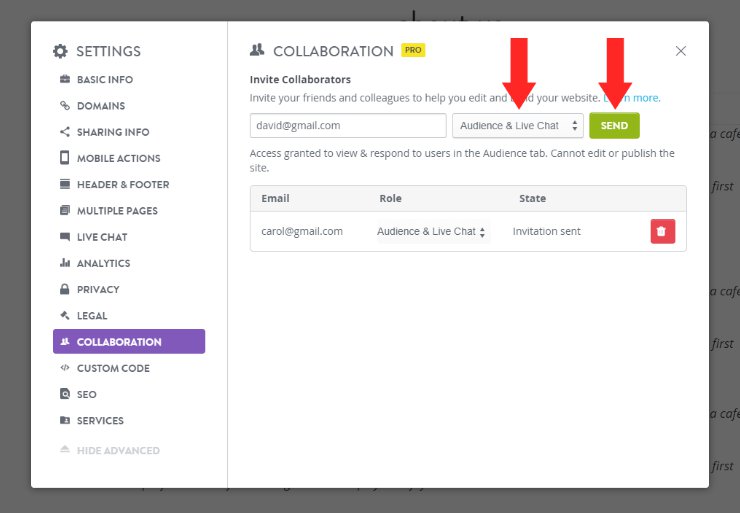740x513 pixels.
Task: Click the Settings gear icon
Action: click(60, 51)
